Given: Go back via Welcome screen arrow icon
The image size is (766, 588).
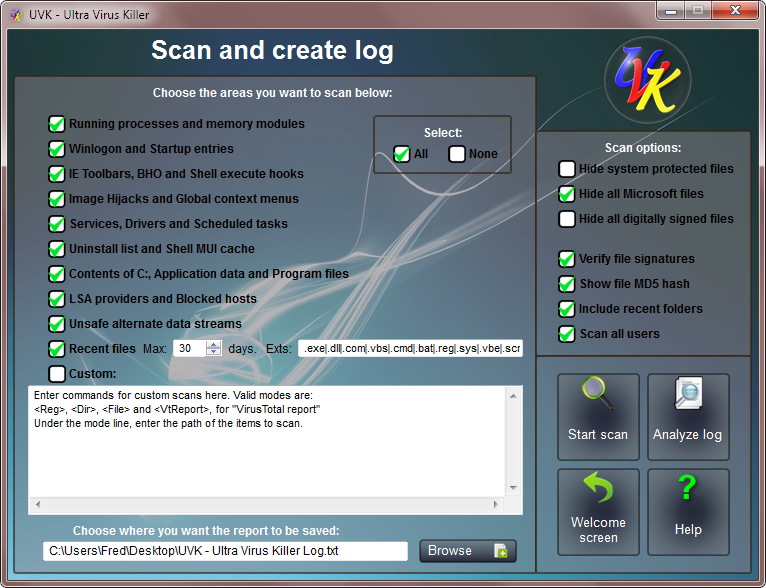Looking at the screenshot, I should (x=598, y=487).
